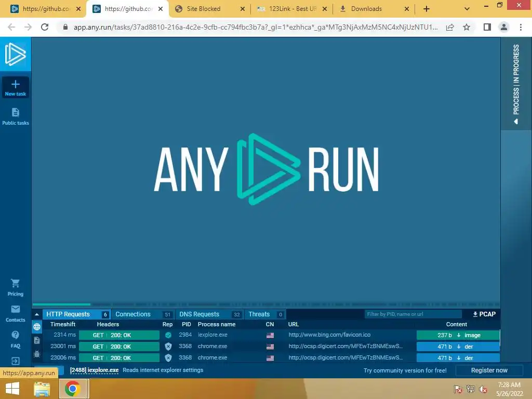Image resolution: width=532 pixels, height=399 pixels.
Task: View site information via the lock icon
Action: pos(65,27)
